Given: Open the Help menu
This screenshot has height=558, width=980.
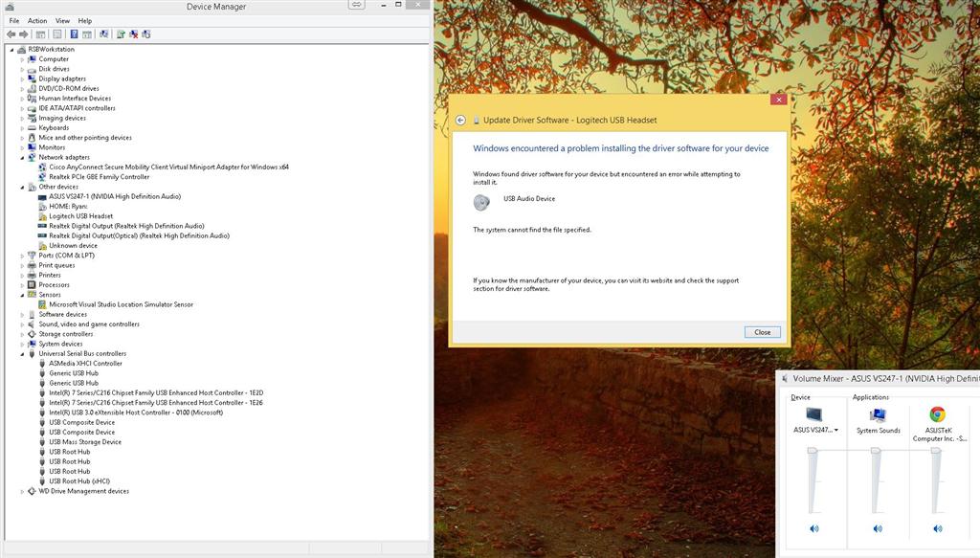Looking at the screenshot, I should [85, 21].
